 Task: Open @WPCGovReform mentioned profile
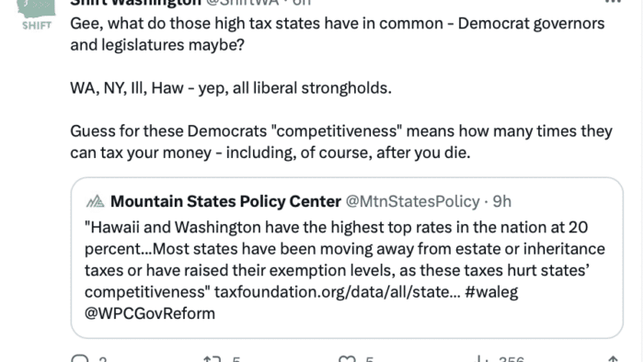pyautogui.click(x=149, y=313)
